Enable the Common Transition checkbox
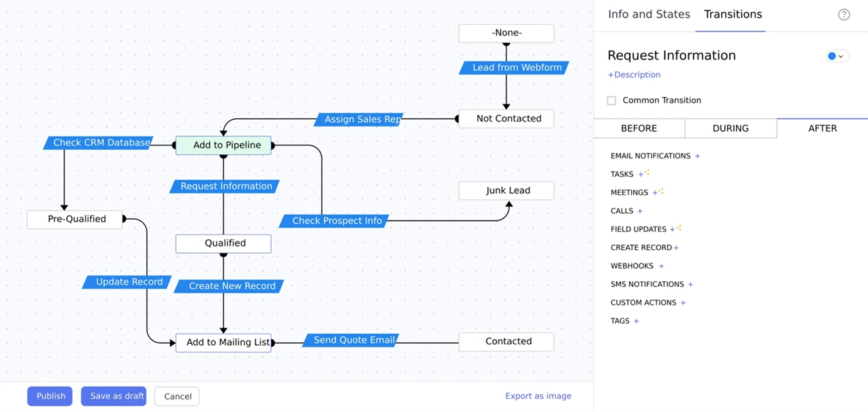Screen dimensions: 868x412 click(611, 100)
